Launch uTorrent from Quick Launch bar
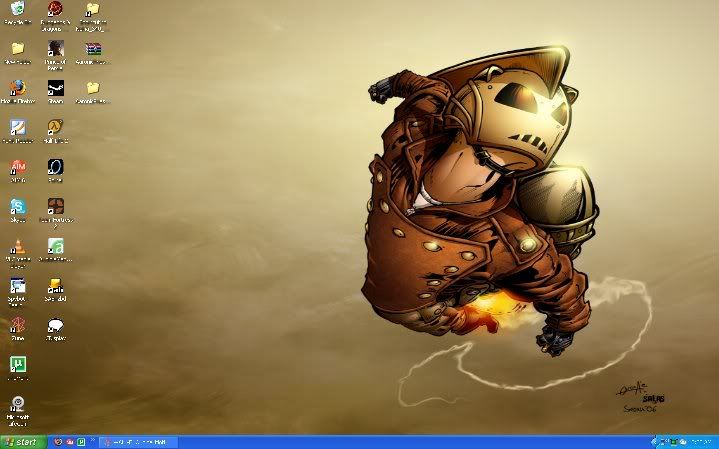 coord(81,442)
